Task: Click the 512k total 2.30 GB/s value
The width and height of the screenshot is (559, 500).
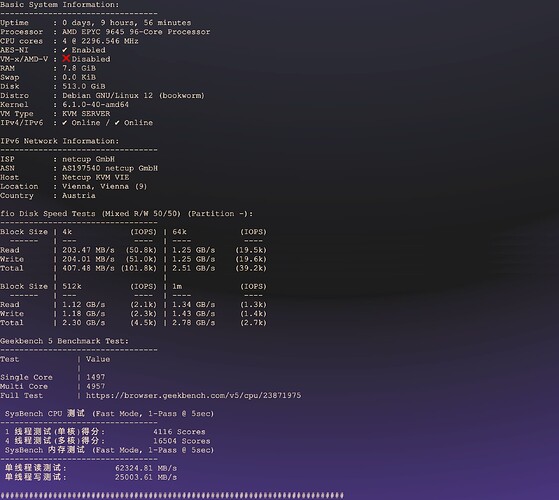Action: click(83, 323)
